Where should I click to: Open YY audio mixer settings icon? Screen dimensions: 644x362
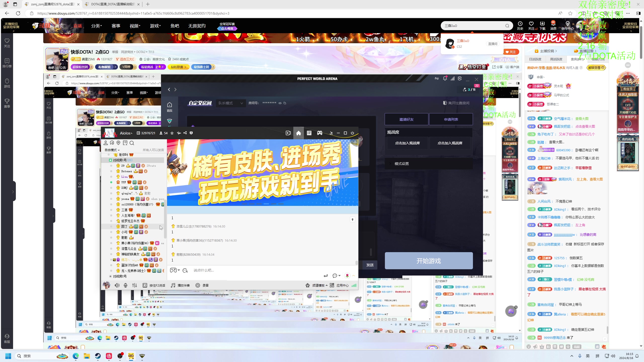click(x=135, y=285)
